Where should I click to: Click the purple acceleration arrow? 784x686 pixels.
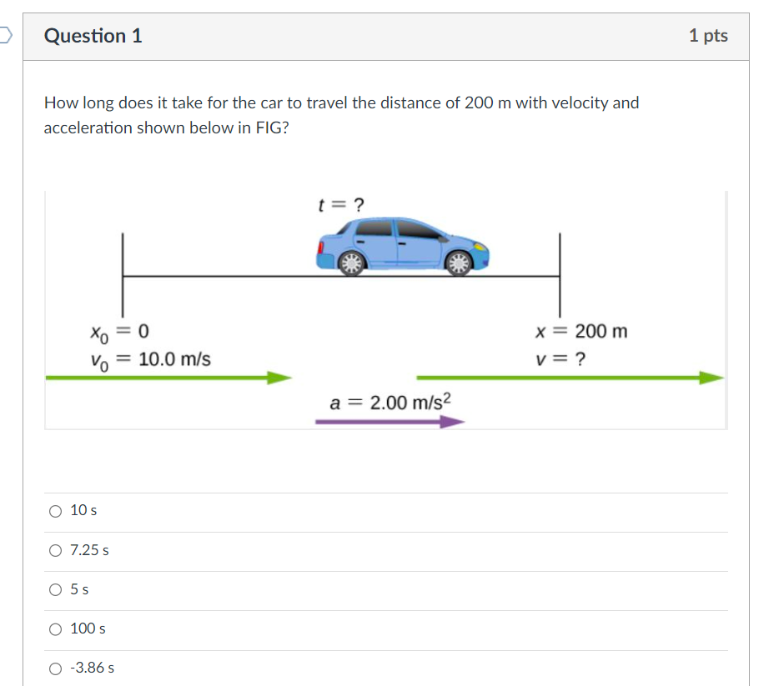[390, 421]
